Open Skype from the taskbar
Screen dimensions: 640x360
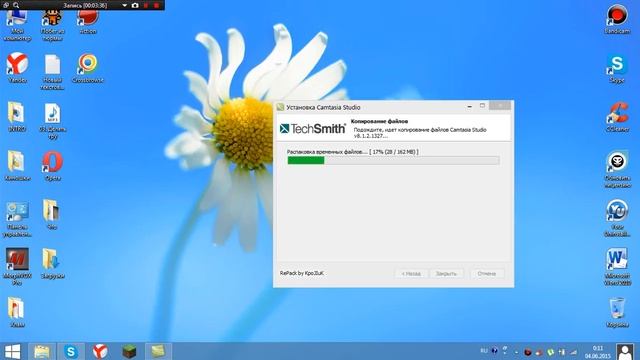(x=71, y=351)
